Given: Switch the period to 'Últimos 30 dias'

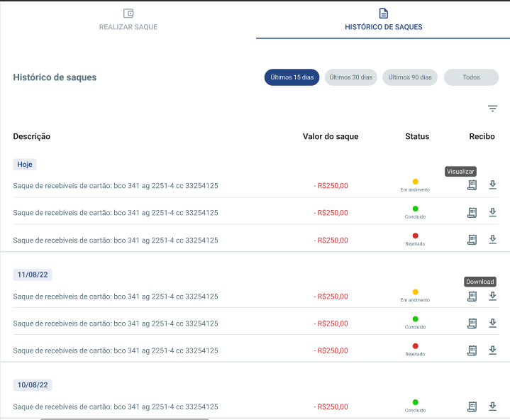Looking at the screenshot, I should [351, 77].
